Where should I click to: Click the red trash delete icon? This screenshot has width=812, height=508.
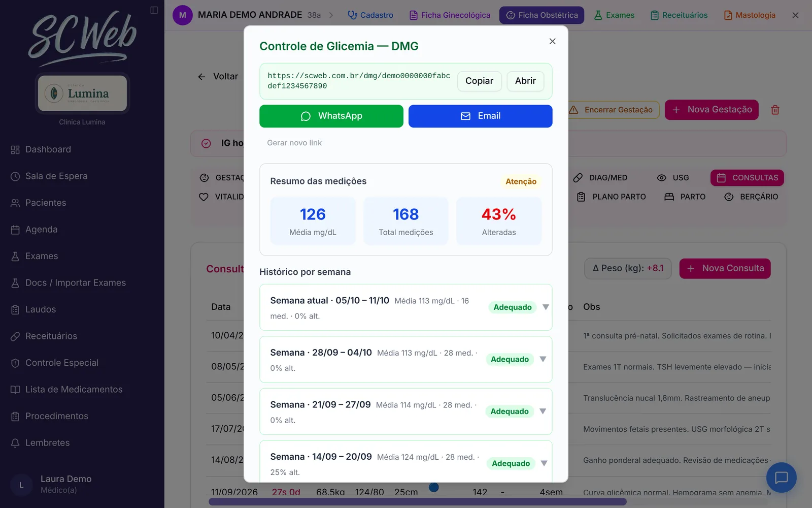click(x=775, y=110)
